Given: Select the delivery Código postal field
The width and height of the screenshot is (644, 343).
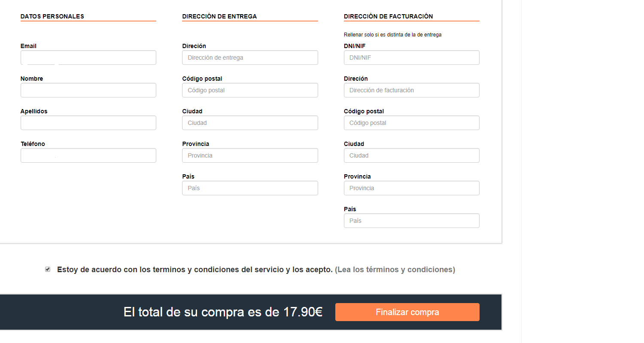Looking at the screenshot, I should (x=250, y=90).
